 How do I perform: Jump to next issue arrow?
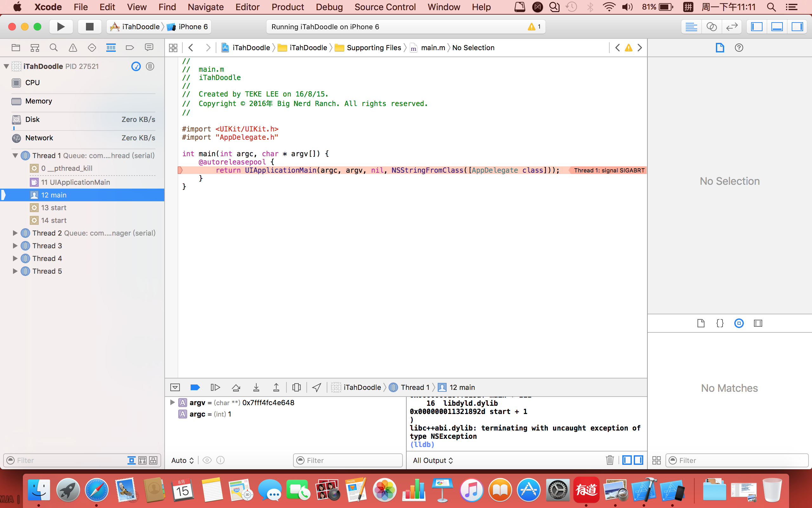pyautogui.click(x=640, y=48)
